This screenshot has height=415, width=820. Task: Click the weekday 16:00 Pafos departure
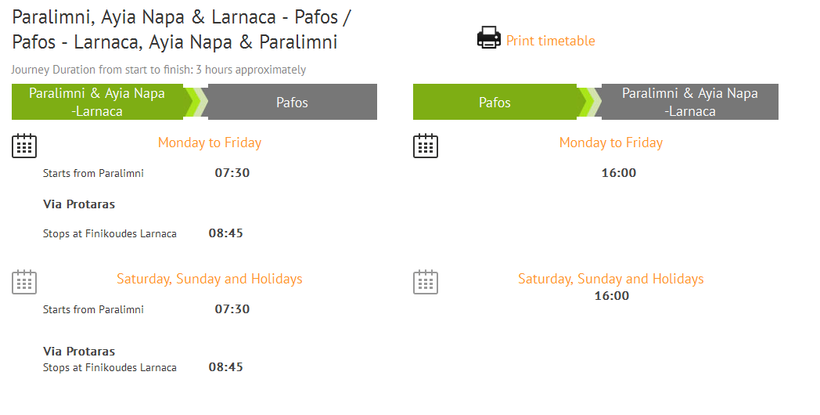[618, 173]
